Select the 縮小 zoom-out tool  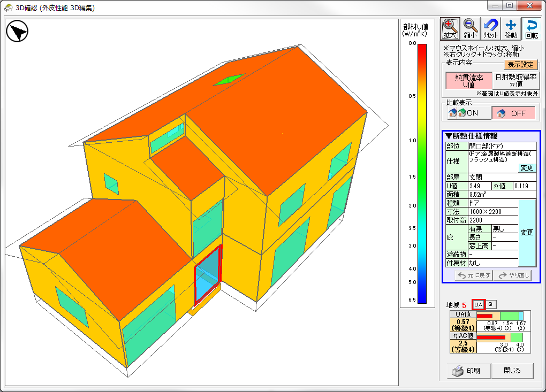(470, 28)
